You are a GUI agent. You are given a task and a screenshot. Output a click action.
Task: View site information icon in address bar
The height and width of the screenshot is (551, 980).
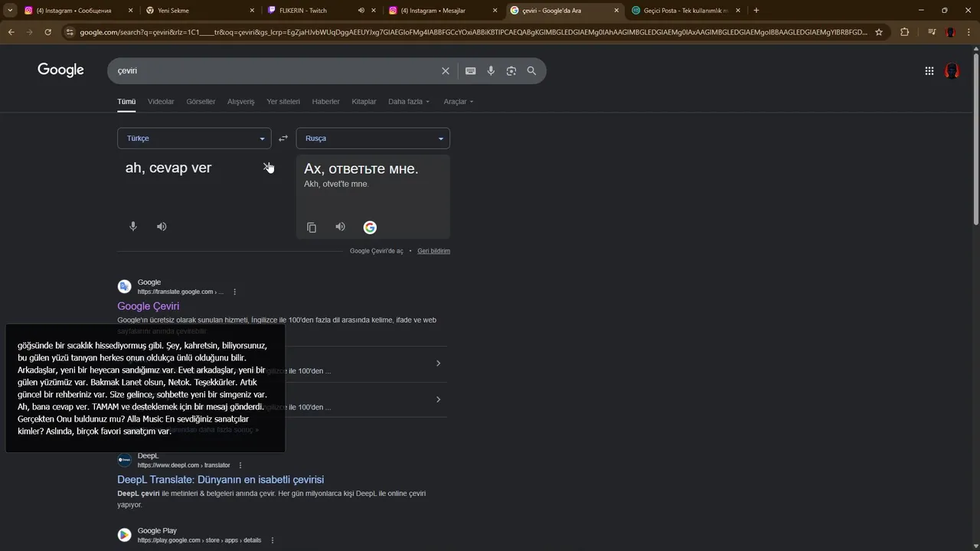click(70, 32)
